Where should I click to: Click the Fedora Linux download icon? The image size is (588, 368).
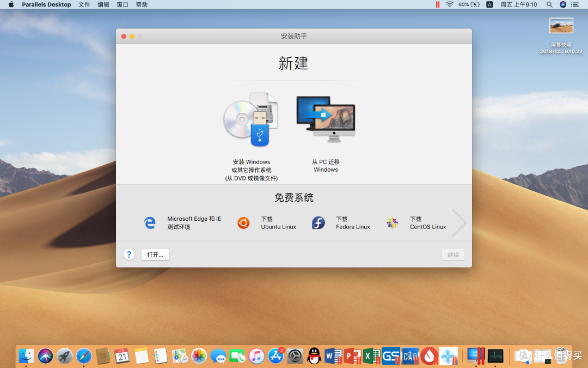pyautogui.click(x=318, y=222)
